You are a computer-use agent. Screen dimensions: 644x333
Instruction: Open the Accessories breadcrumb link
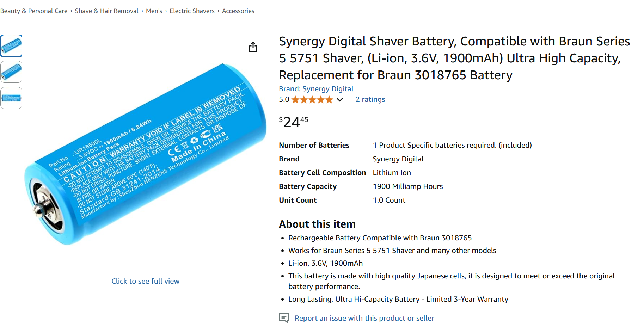pyautogui.click(x=238, y=11)
